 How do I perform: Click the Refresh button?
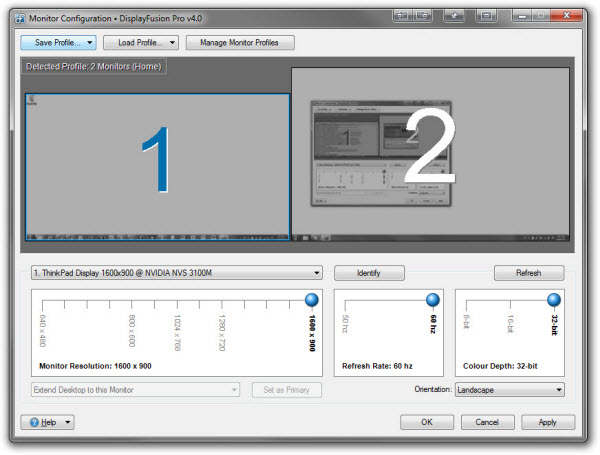[x=529, y=272]
